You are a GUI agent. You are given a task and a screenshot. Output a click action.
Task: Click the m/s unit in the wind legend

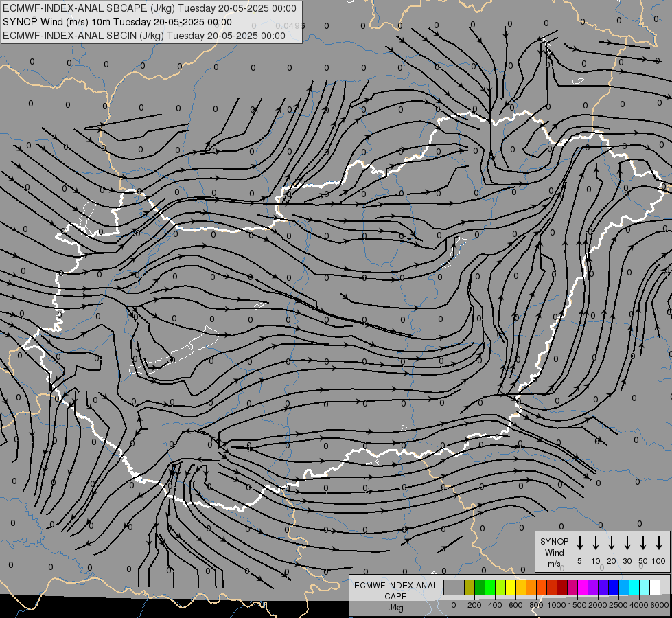pyautogui.click(x=554, y=564)
